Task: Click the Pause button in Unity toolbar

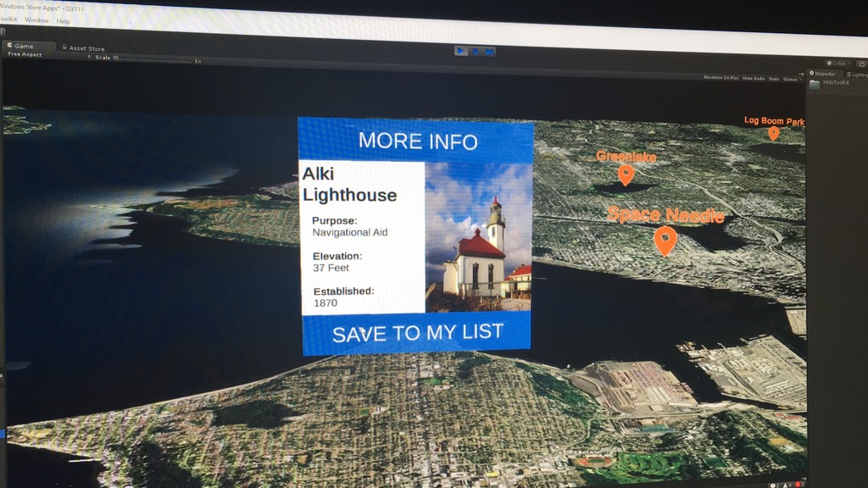Action: [x=475, y=52]
